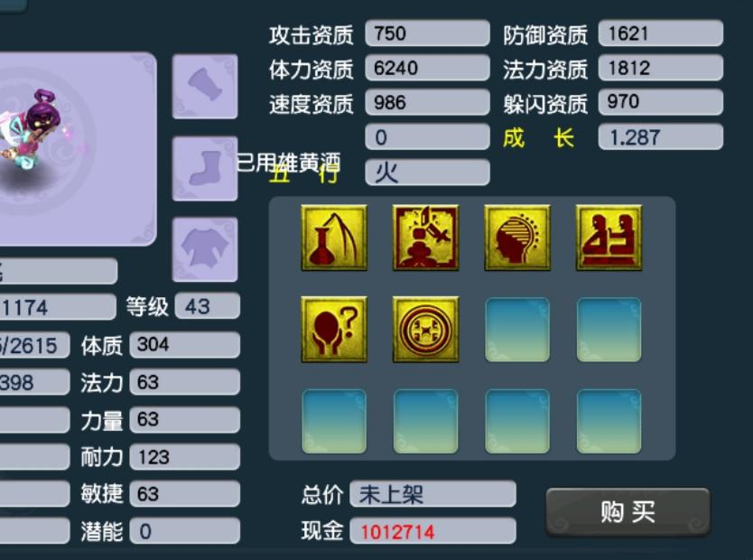
Task: Click the first empty skill slot in row two
Action: 517,330
